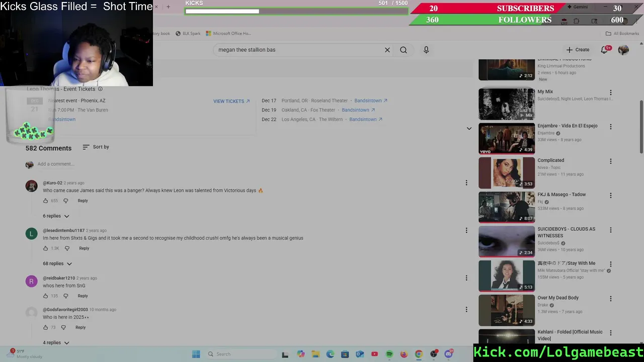
Task: Open @Kuro-02 channel avatar
Action: (x=31, y=186)
